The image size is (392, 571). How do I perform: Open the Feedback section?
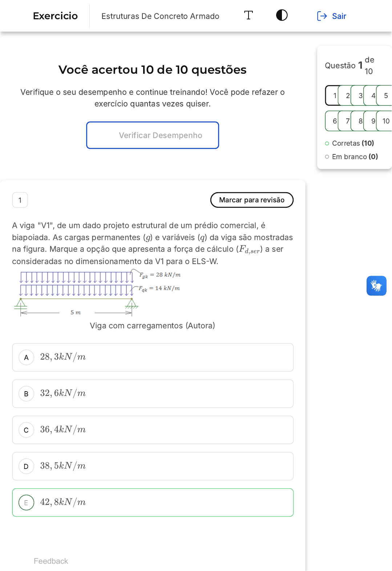pyautogui.click(x=51, y=561)
